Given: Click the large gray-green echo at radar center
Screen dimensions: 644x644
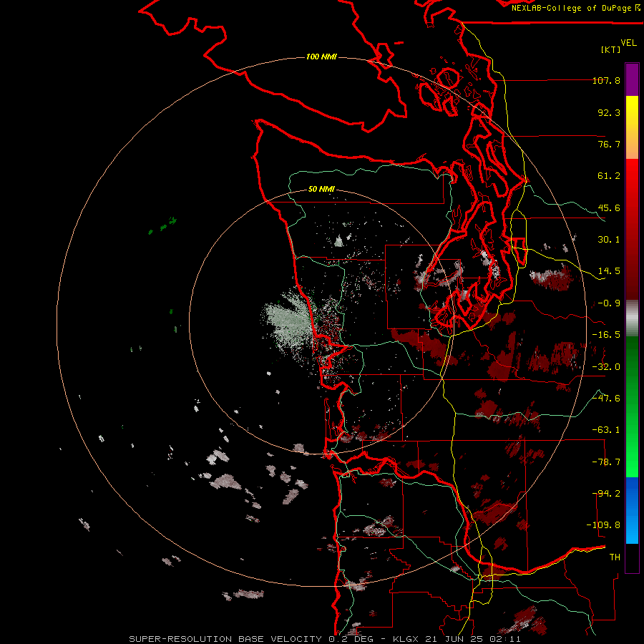Looking at the screenshot, I should point(290,323).
